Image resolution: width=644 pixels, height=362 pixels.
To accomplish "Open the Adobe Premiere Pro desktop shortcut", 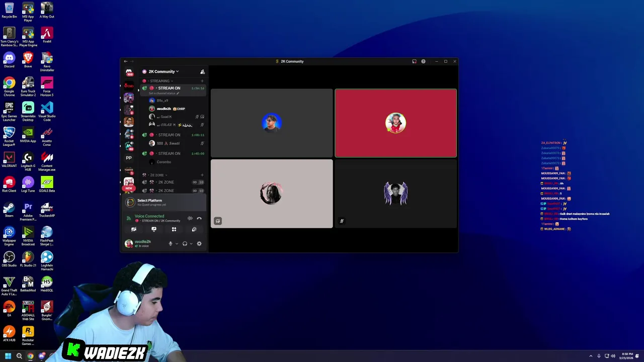I will click(28, 211).
